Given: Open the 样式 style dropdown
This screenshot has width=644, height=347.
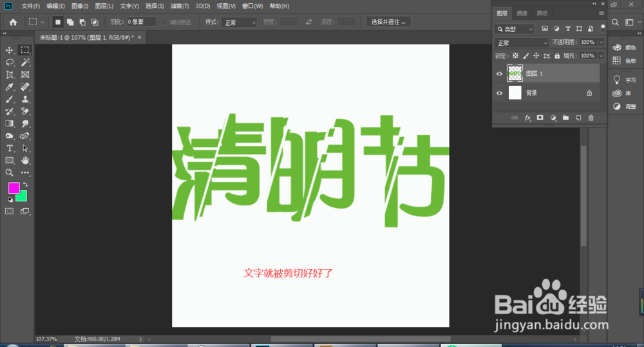Looking at the screenshot, I should click(239, 23).
